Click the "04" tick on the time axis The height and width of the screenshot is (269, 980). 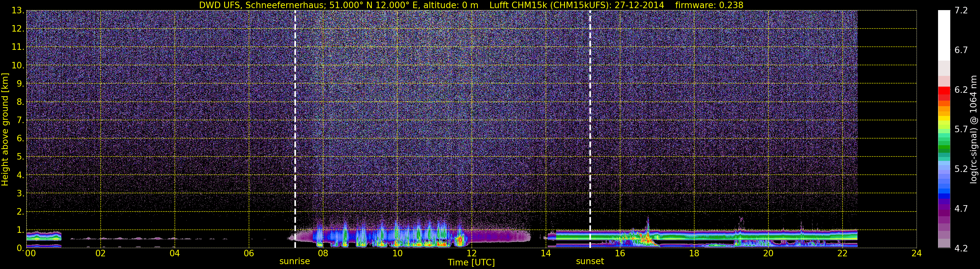coord(175,253)
